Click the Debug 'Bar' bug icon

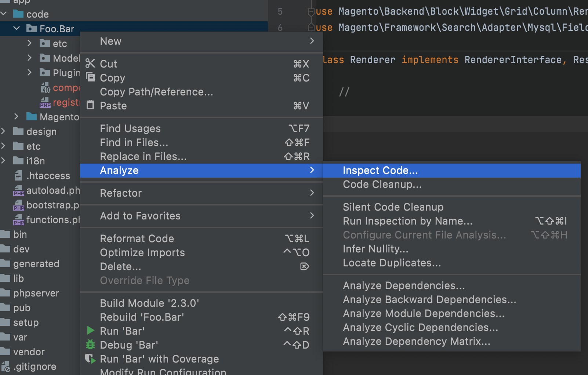tap(90, 345)
